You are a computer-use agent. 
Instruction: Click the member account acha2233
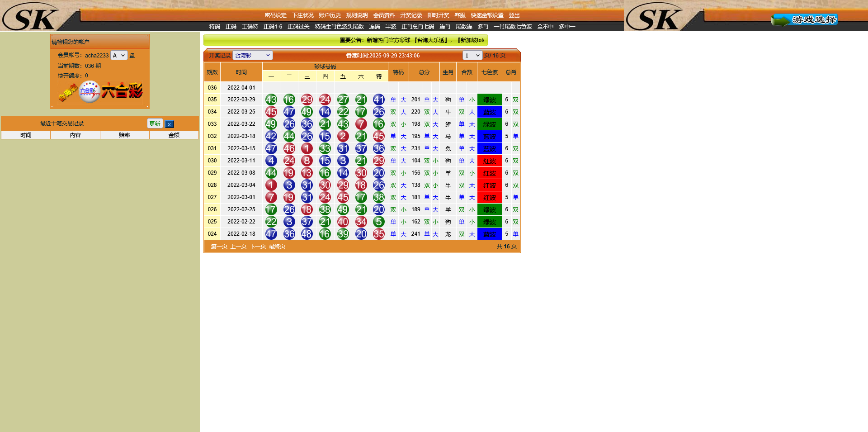click(x=97, y=56)
